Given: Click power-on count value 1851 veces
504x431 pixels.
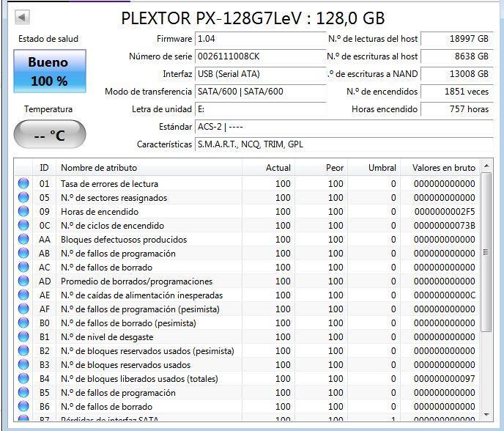Looking at the screenshot, I should point(457,92).
